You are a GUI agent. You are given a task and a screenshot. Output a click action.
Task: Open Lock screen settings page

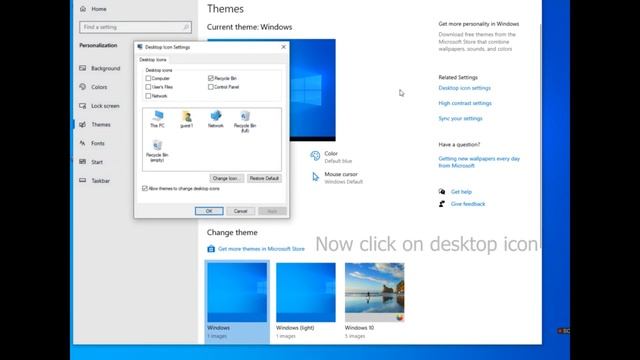(x=105, y=106)
